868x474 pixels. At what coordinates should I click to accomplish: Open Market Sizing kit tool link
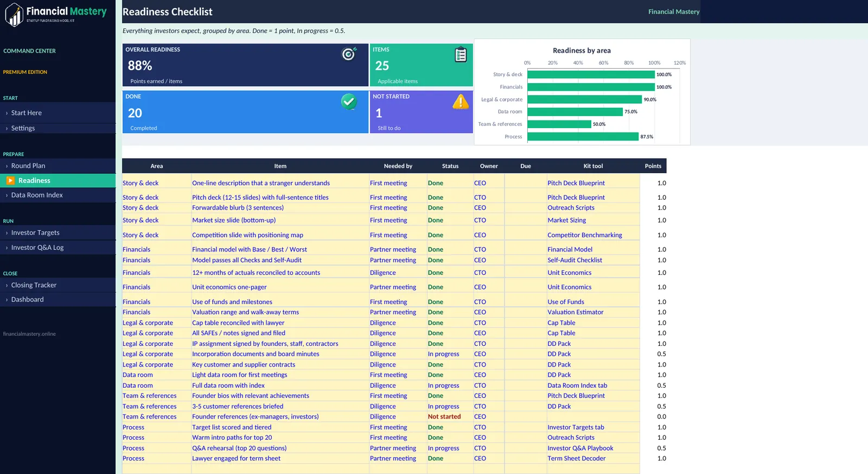tap(567, 220)
